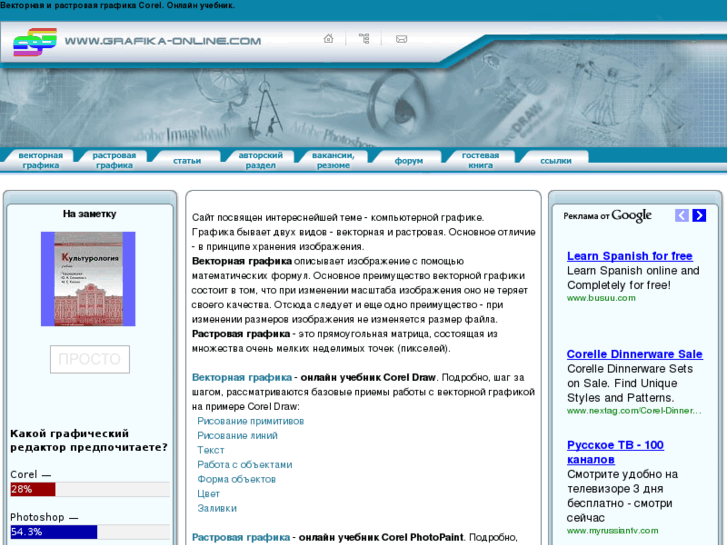Screen dimensions: 727x545
Task: Click the ПРОСТО banner box
Action: [90, 359]
